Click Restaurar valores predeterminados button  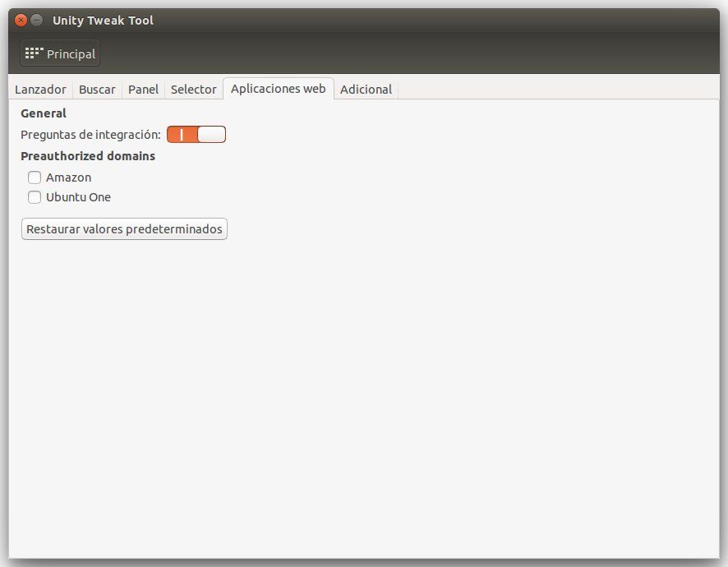(x=124, y=229)
